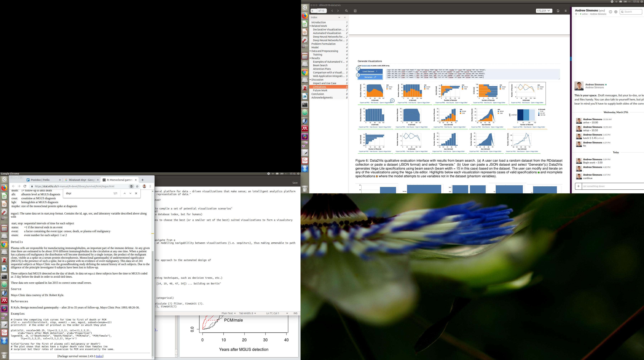Show Slack conversation details info icon
Image resolution: width=644 pixels, height=360 pixels.
[x=610, y=12]
